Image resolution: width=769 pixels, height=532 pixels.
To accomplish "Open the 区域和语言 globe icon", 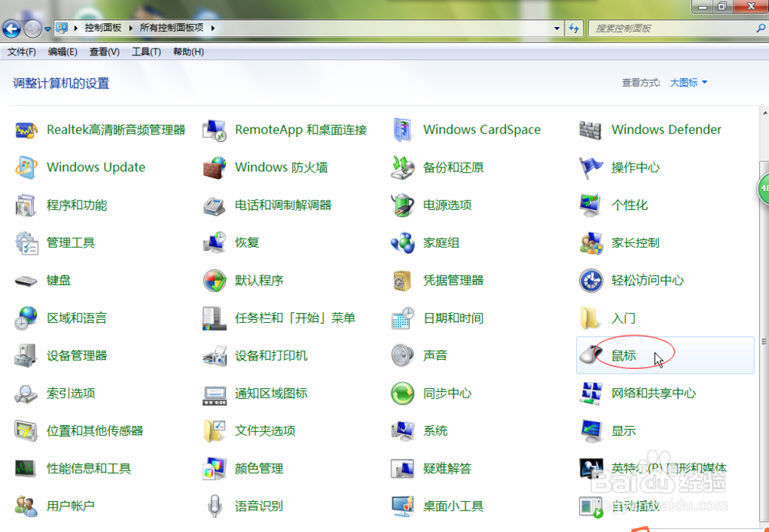I will 26,318.
